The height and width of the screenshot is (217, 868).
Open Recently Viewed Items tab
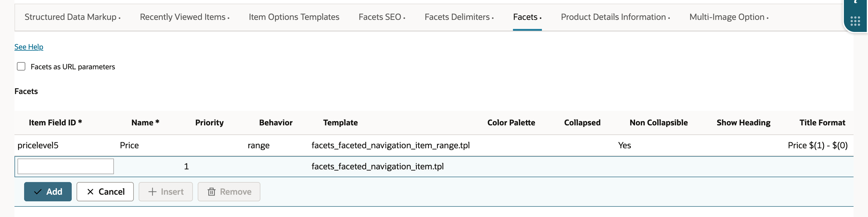coord(185,17)
